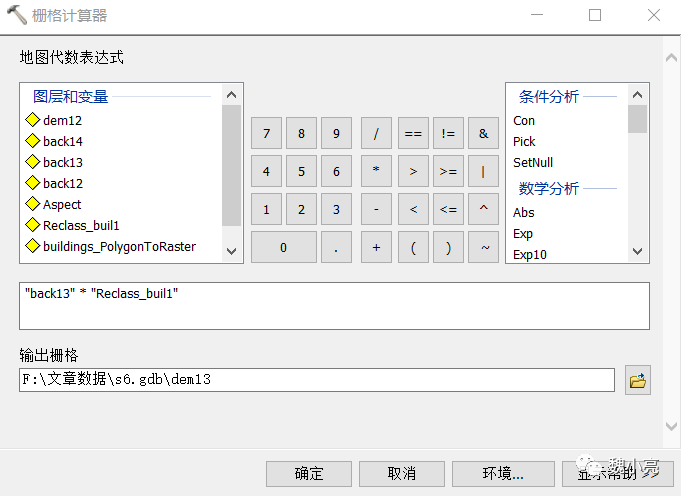Click up arrow of functions list scrollbar
The height and width of the screenshot is (496, 681).
coord(638,95)
